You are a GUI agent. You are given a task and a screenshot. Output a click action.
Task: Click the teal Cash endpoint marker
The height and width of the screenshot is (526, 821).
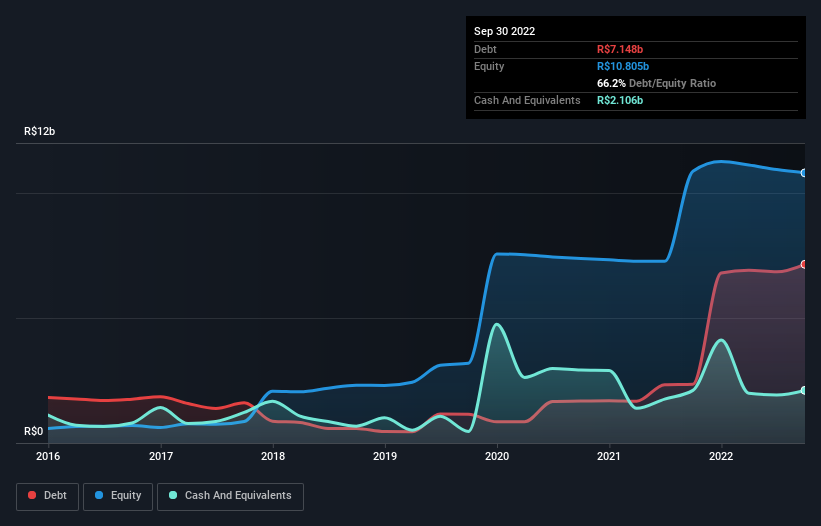(x=804, y=390)
